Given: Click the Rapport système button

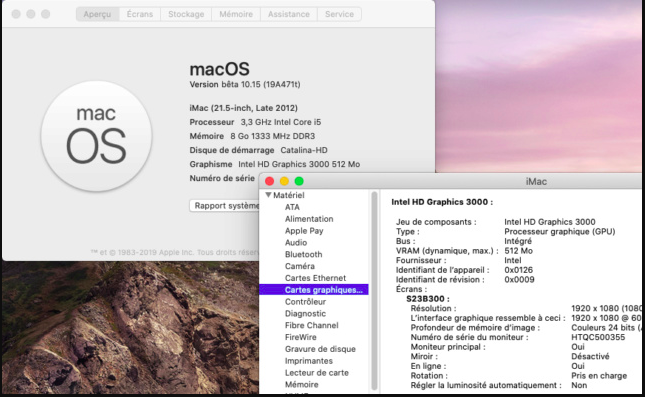Looking at the screenshot, I should coord(225,206).
